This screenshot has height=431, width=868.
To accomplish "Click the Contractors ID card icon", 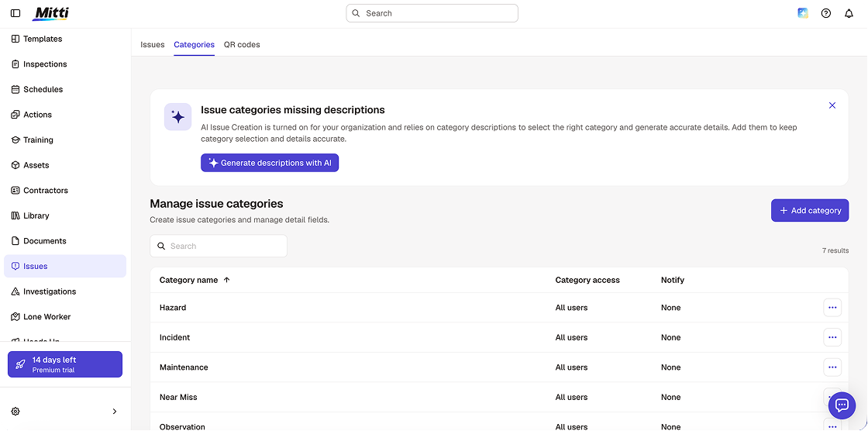I will pyautogui.click(x=15, y=191).
